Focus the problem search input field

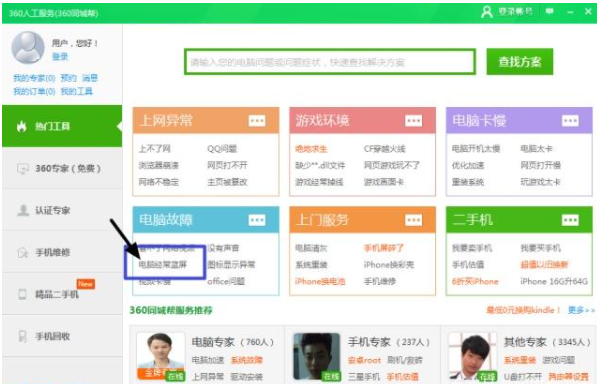tap(330, 62)
